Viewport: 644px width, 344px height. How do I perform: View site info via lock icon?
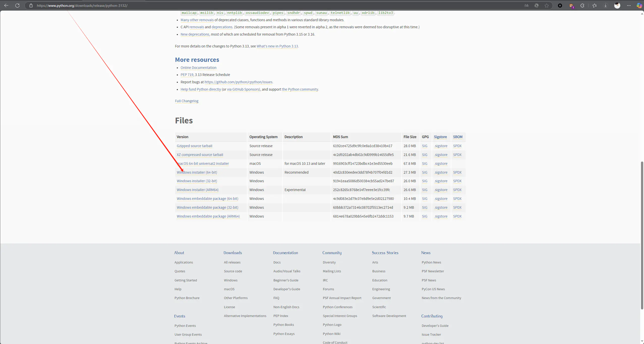point(31,5)
